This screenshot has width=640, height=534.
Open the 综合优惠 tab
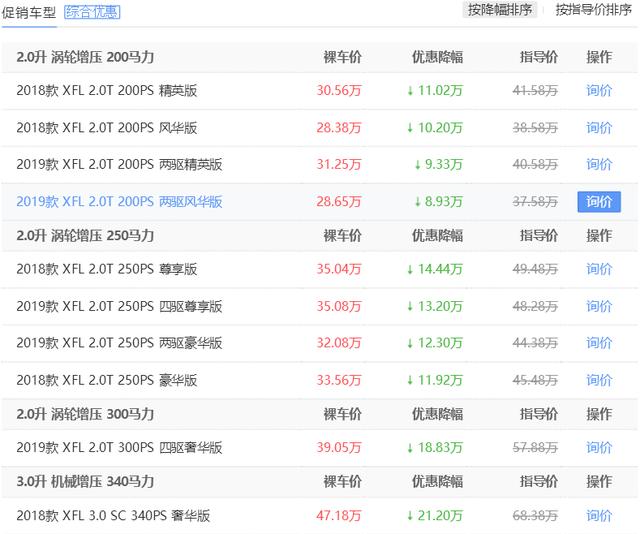click(92, 12)
